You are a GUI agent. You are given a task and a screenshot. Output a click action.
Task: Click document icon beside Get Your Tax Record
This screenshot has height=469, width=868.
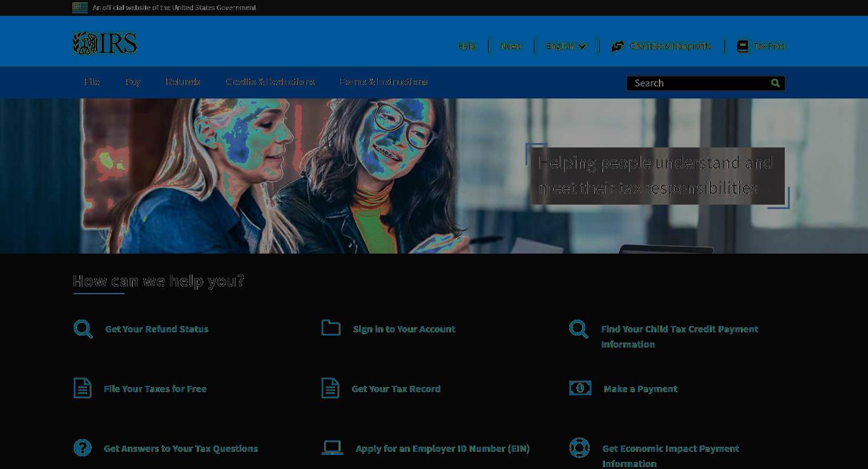coord(330,388)
